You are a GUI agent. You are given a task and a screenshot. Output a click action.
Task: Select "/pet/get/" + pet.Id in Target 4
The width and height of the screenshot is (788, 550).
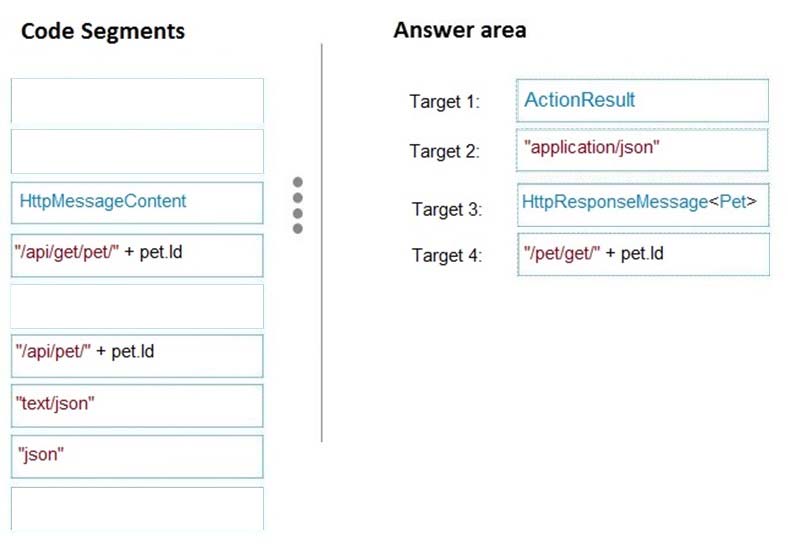(643, 254)
